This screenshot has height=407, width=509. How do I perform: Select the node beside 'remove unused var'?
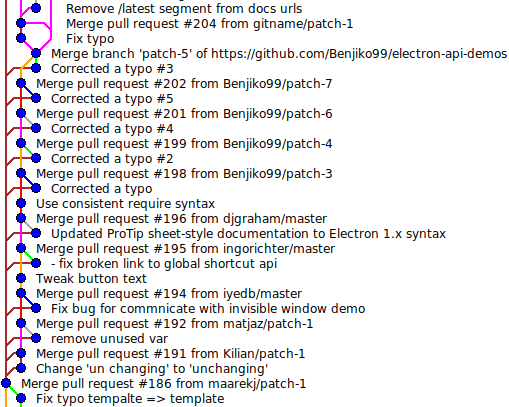36,338
